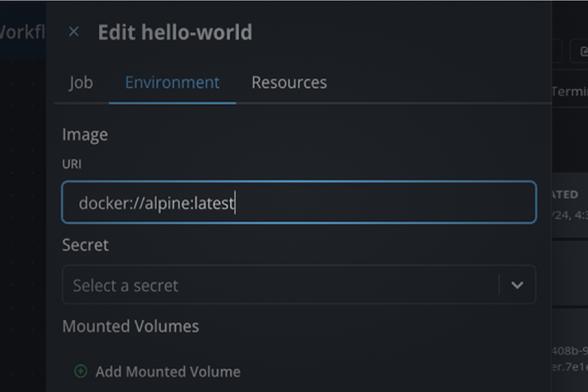Click the Add Mounted Volume link
588x392 pixels.
coord(167,372)
